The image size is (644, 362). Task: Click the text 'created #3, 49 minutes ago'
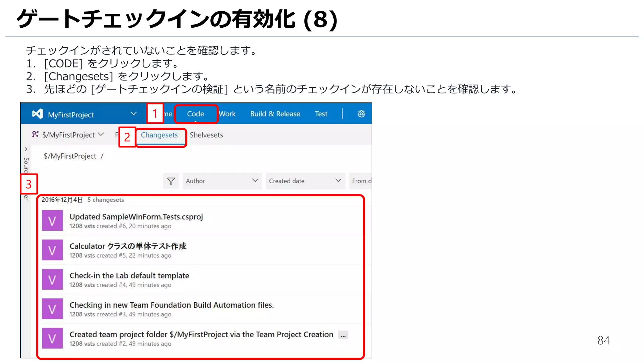134,315
